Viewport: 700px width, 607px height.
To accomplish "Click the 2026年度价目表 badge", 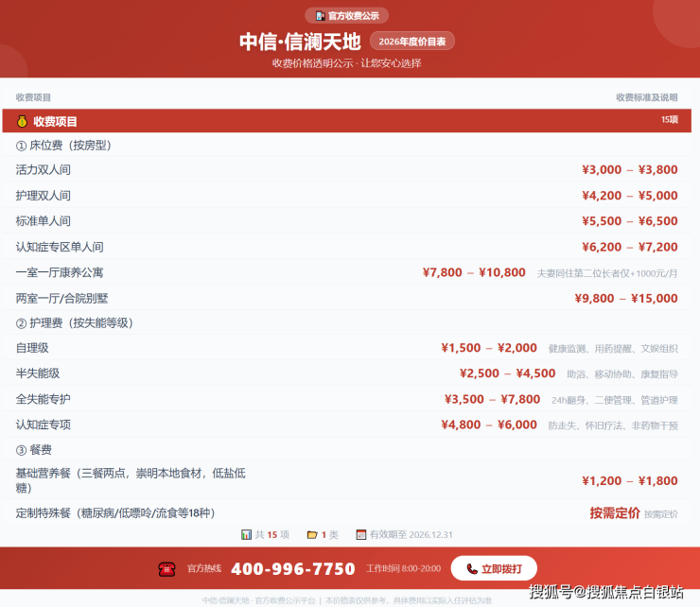I will pos(412,42).
